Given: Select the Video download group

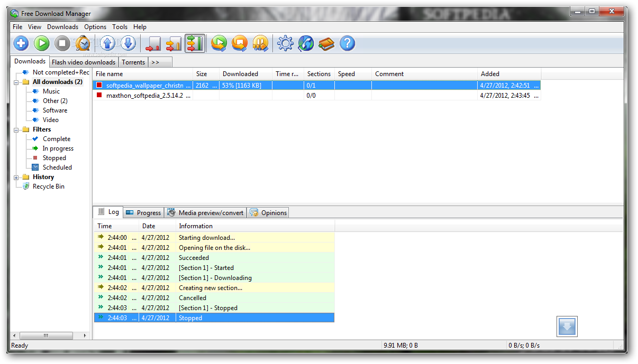Looking at the screenshot, I should click(51, 120).
